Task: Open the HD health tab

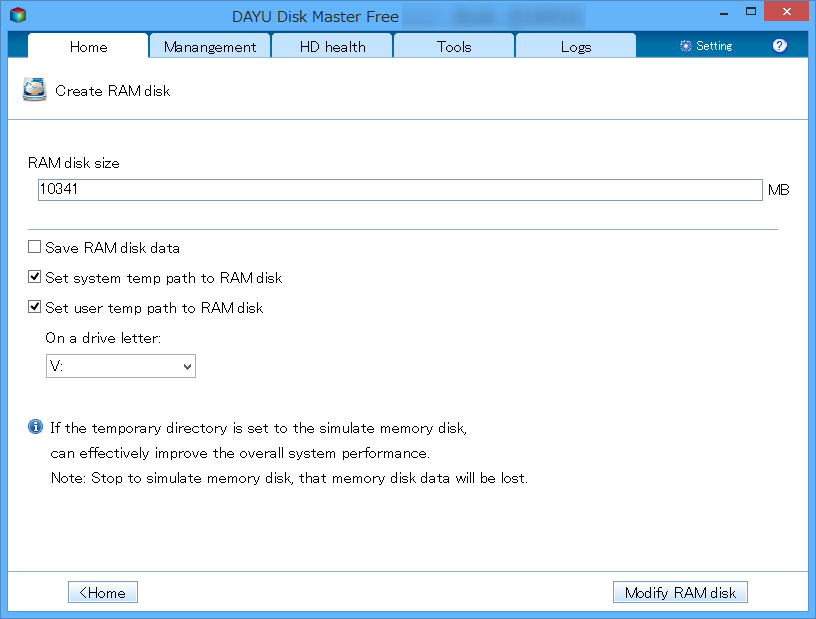Action: (x=332, y=47)
